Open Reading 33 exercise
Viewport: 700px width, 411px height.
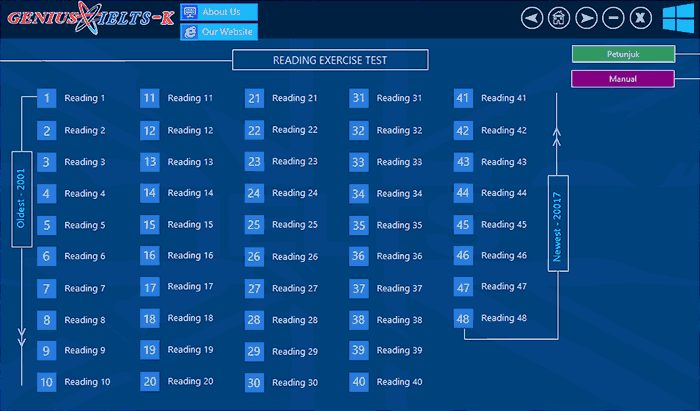tap(400, 162)
